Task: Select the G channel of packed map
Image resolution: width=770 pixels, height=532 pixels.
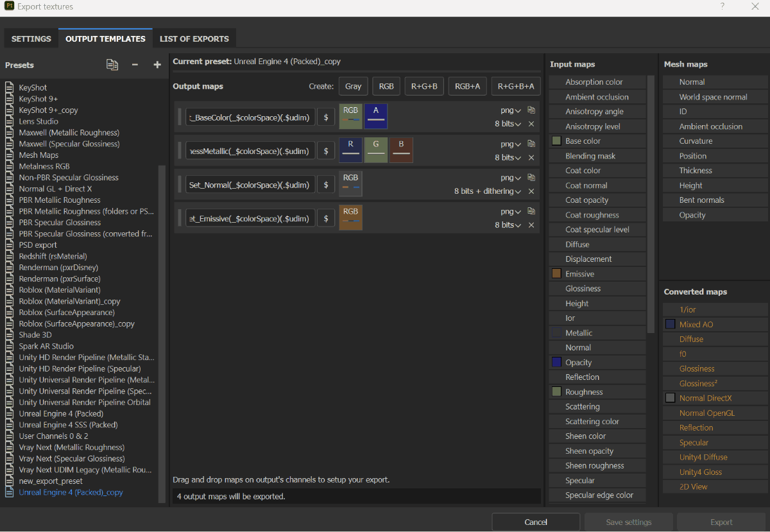Action: 376,150
